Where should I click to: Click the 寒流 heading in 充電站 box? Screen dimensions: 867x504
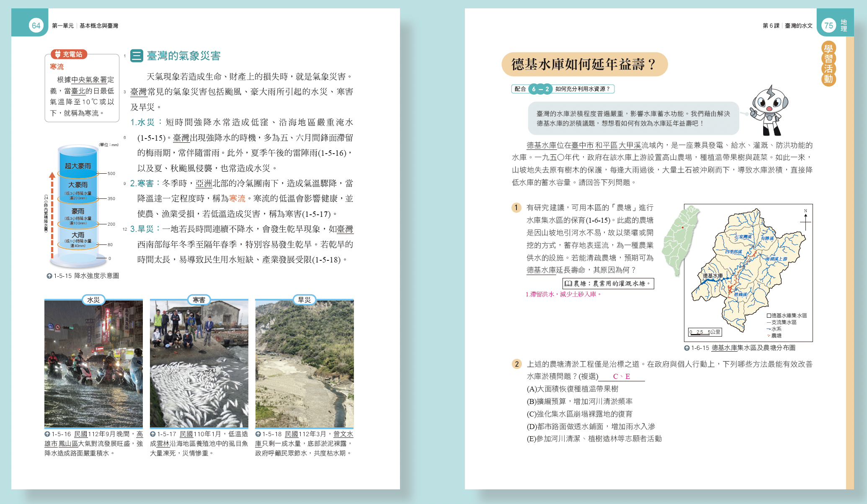click(57, 67)
